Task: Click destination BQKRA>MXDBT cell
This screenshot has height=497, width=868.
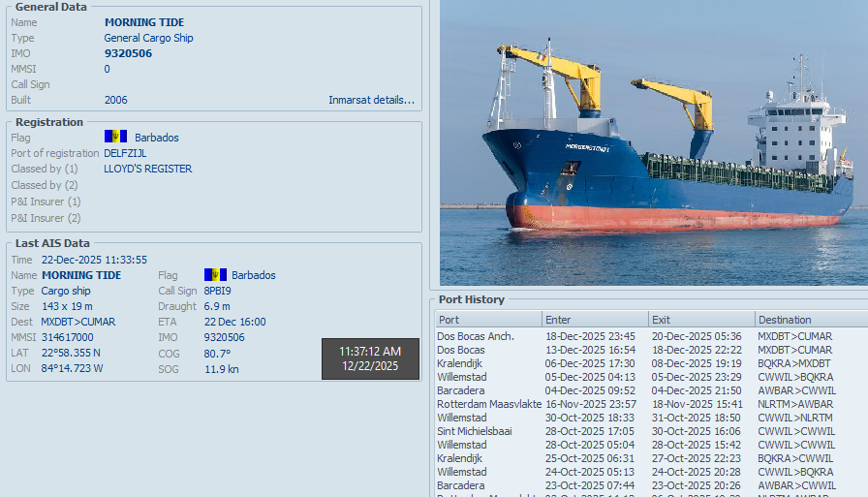Action: (x=794, y=363)
